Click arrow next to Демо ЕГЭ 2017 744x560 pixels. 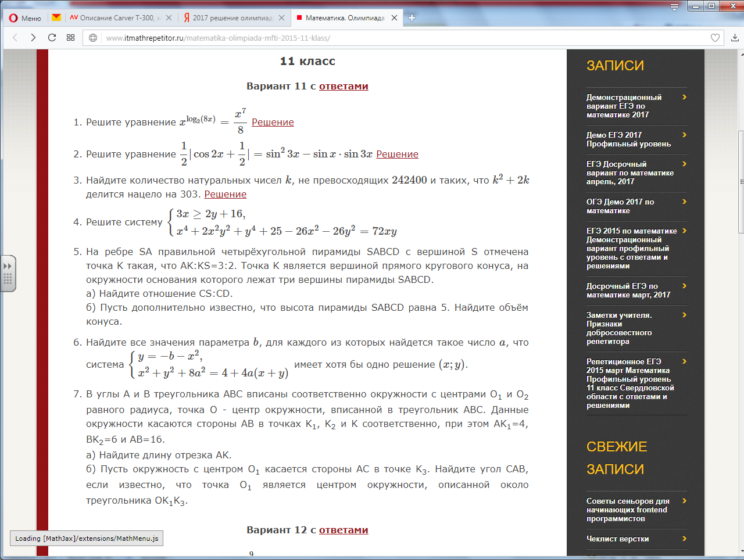pyautogui.click(x=684, y=135)
